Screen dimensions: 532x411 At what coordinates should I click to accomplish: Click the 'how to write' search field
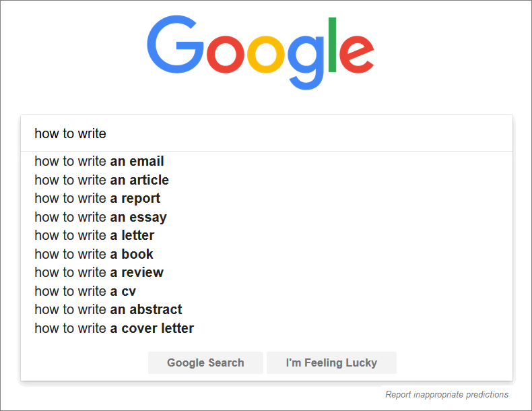(x=267, y=133)
